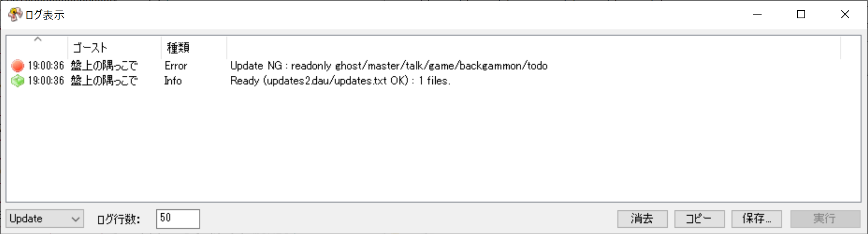
Task: Sort the log by the 種類 column header
Action: click(x=193, y=47)
